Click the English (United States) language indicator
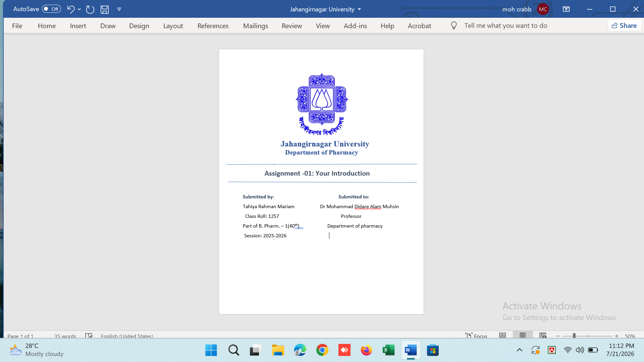Image resolution: width=644 pixels, height=362 pixels. coord(127,336)
